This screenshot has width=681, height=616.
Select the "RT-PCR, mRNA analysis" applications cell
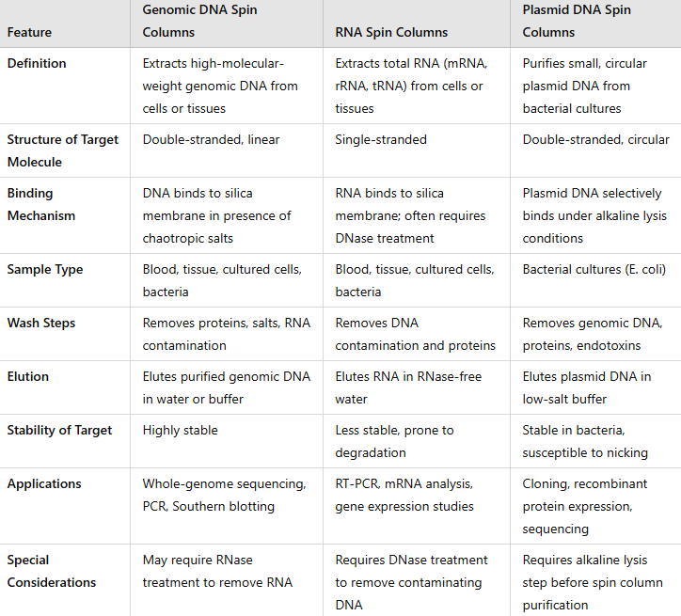[x=404, y=495]
